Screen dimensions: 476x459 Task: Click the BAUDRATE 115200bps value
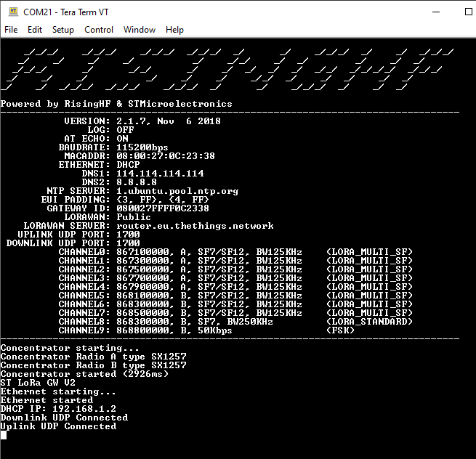coord(142,147)
